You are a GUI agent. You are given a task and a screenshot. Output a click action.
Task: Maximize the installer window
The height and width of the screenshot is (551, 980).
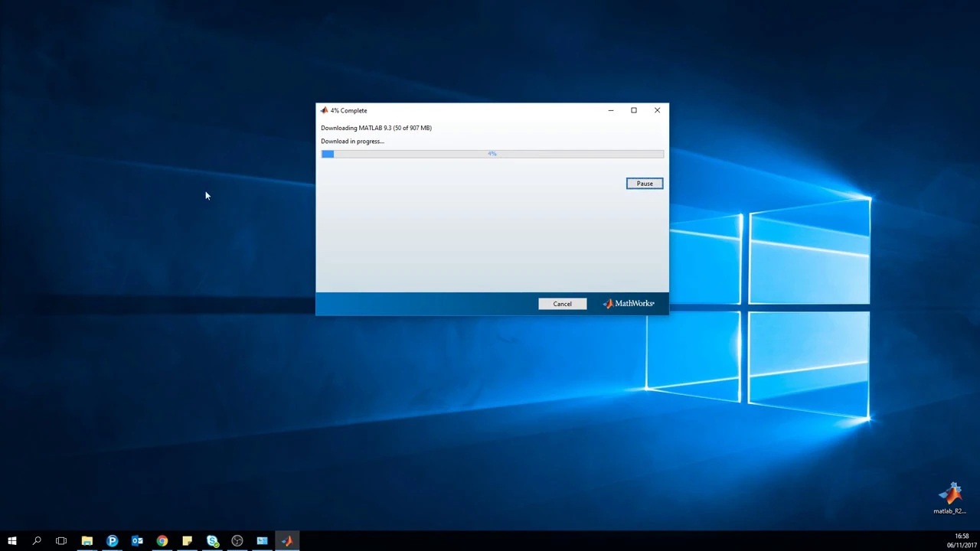[634, 110]
